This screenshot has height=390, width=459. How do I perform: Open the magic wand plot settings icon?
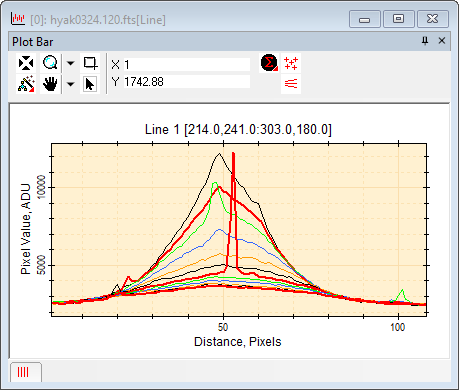[26, 84]
